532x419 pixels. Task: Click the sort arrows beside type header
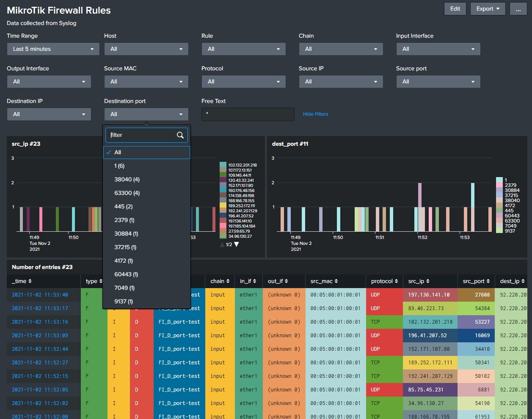point(100,281)
